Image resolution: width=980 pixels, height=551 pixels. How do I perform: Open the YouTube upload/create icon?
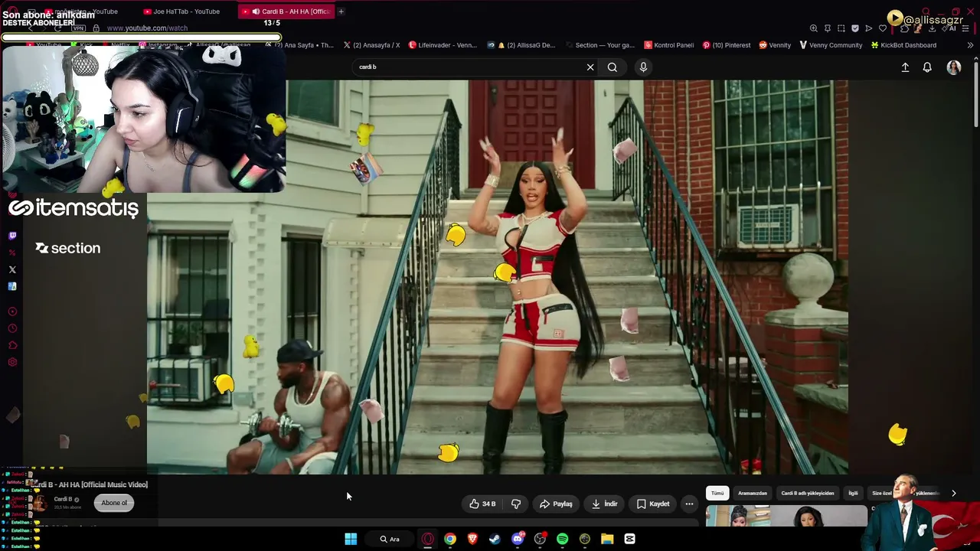click(905, 67)
